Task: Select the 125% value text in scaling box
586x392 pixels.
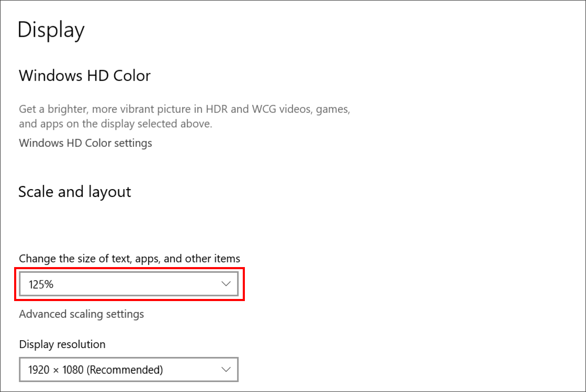Action: point(41,284)
